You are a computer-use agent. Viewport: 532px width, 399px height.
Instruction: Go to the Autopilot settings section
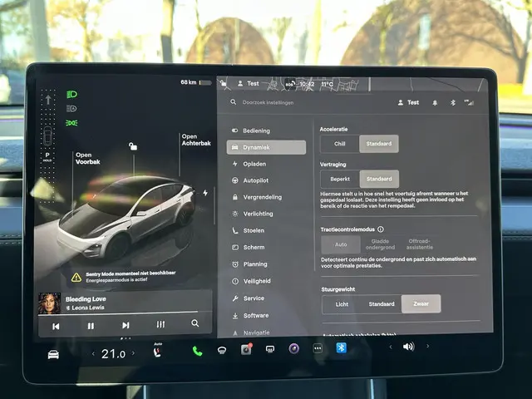pos(256,180)
